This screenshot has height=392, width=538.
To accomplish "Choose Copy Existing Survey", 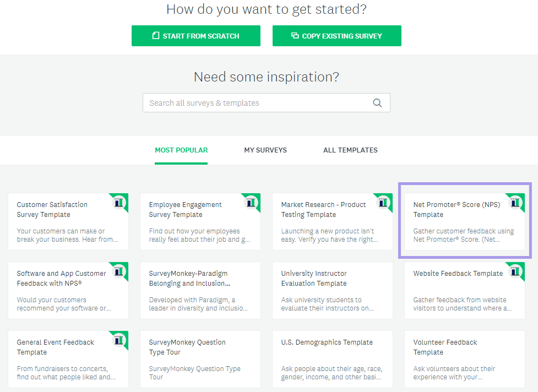I will (337, 36).
